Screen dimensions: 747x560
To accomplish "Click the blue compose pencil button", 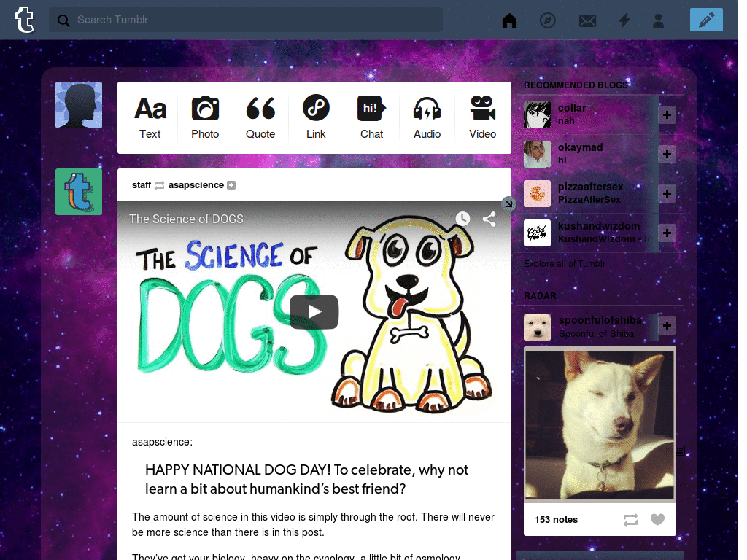I will [x=706, y=20].
